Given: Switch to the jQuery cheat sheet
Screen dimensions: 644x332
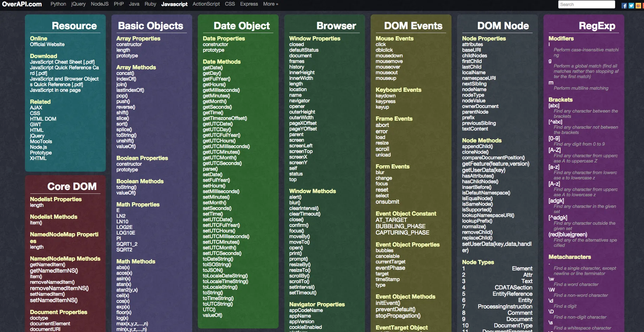Looking at the screenshot, I should [78, 4].
